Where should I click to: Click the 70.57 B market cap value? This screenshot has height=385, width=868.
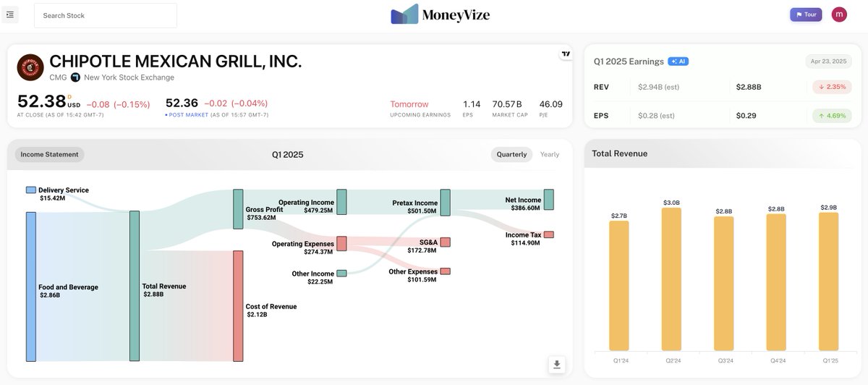click(x=507, y=104)
